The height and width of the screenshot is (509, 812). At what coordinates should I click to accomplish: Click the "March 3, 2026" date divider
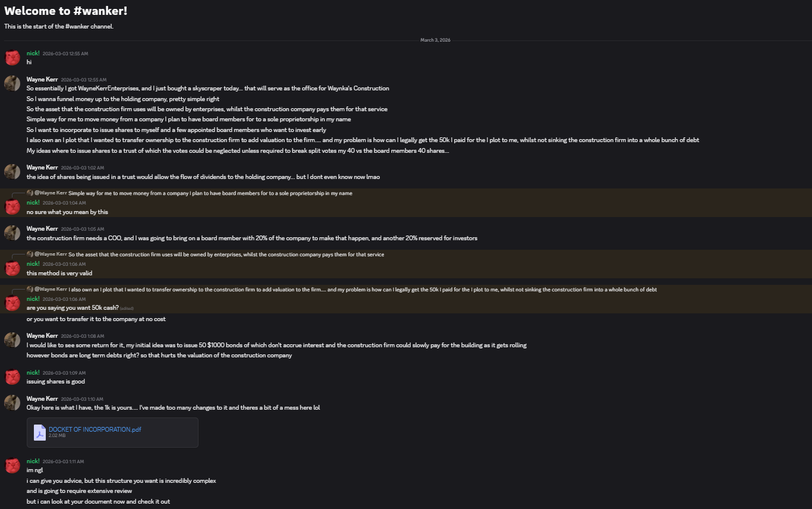[x=435, y=40]
